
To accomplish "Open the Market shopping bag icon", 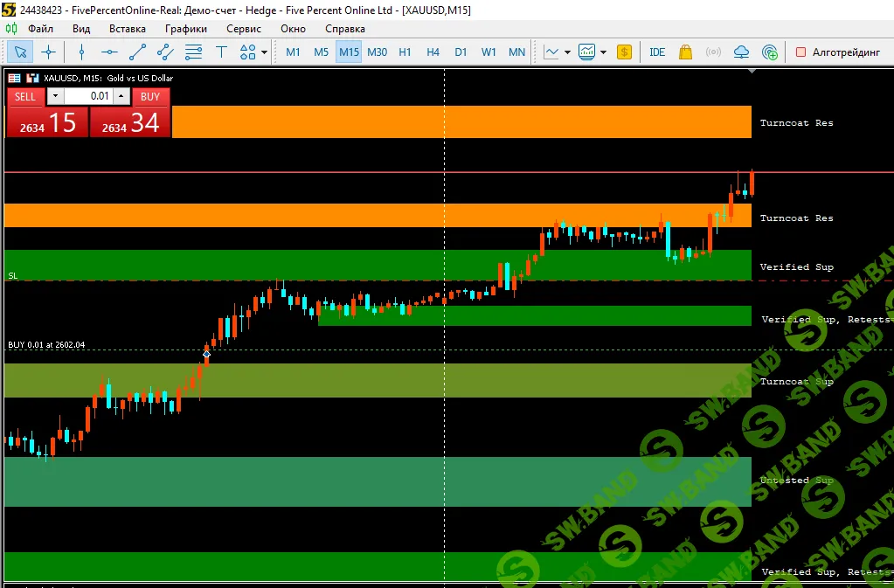I will [685, 52].
